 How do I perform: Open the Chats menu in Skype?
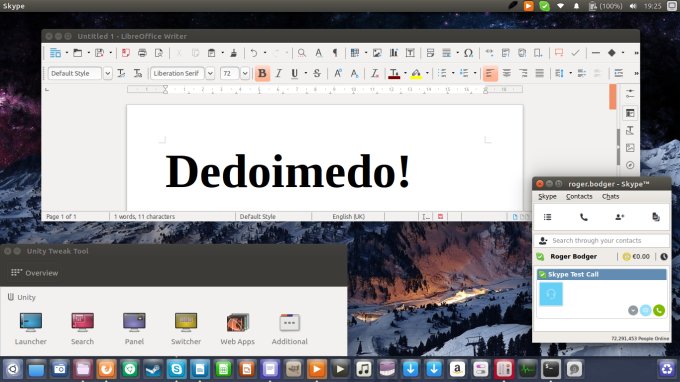click(x=610, y=196)
